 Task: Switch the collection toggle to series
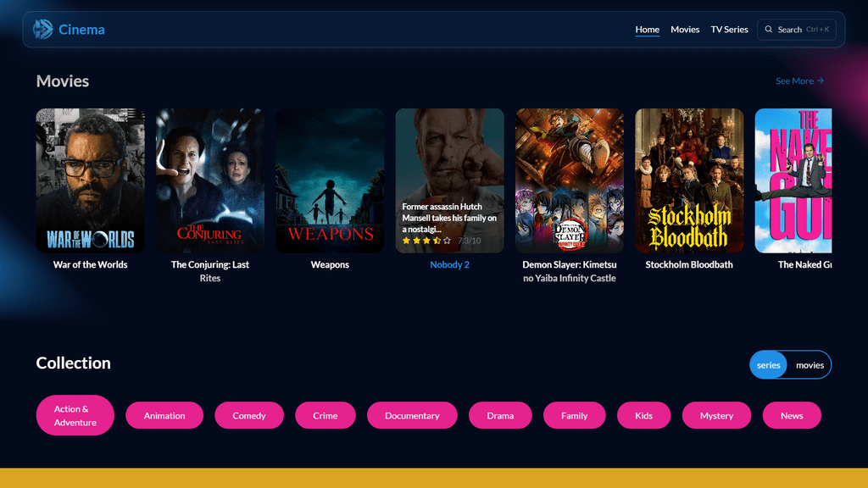tap(768, 365)
